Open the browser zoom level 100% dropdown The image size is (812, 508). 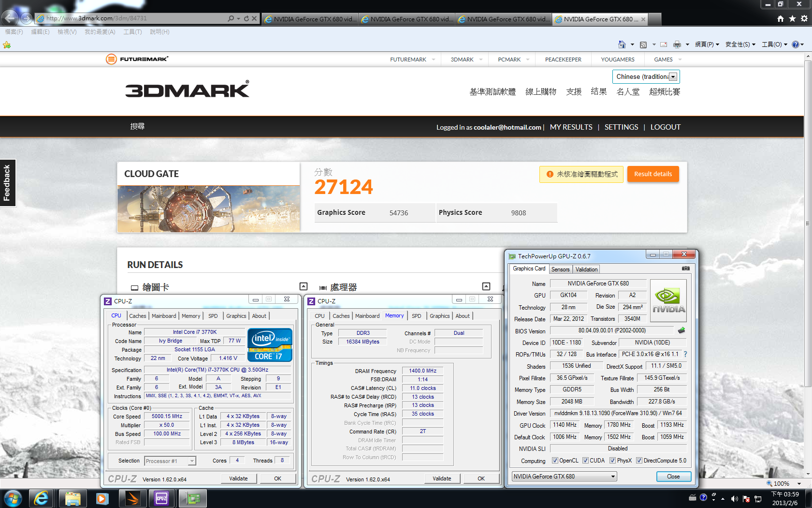799,483
